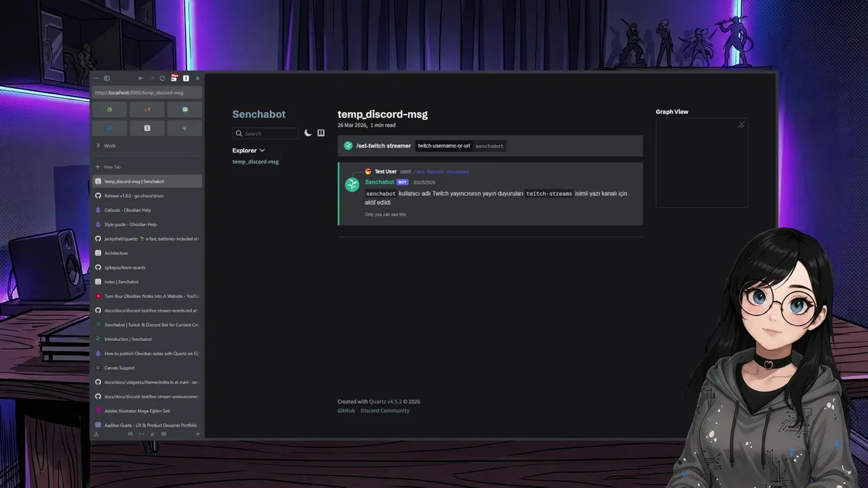Screen dimensions: 868x488
Task: Switch to Turn Your Obsidian Notes YouTube tab
Action: [147, 296]
